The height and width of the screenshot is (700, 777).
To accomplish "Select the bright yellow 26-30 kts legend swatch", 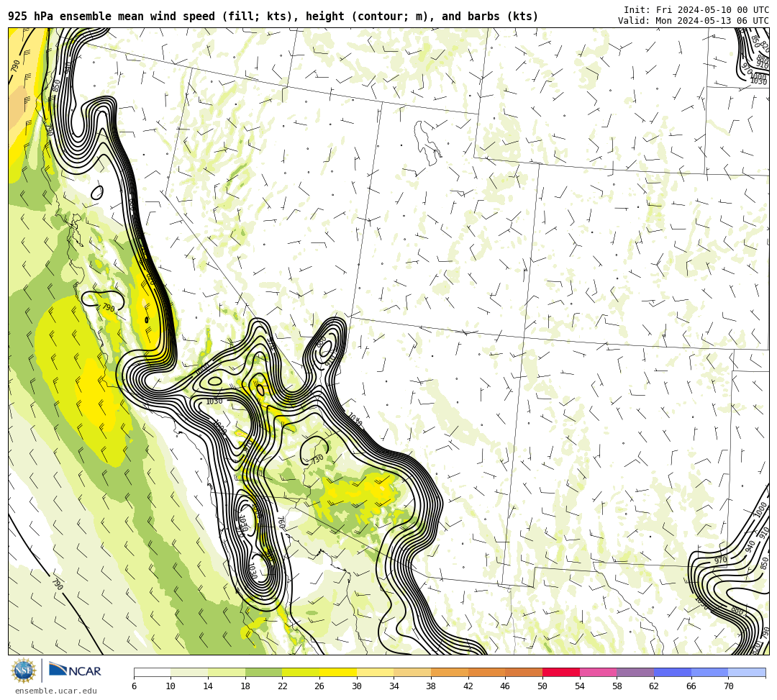I will 338,672.
